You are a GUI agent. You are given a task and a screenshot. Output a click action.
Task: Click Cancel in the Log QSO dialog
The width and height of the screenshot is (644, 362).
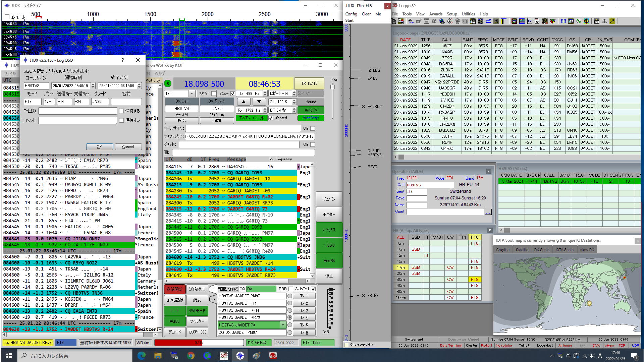128,147
